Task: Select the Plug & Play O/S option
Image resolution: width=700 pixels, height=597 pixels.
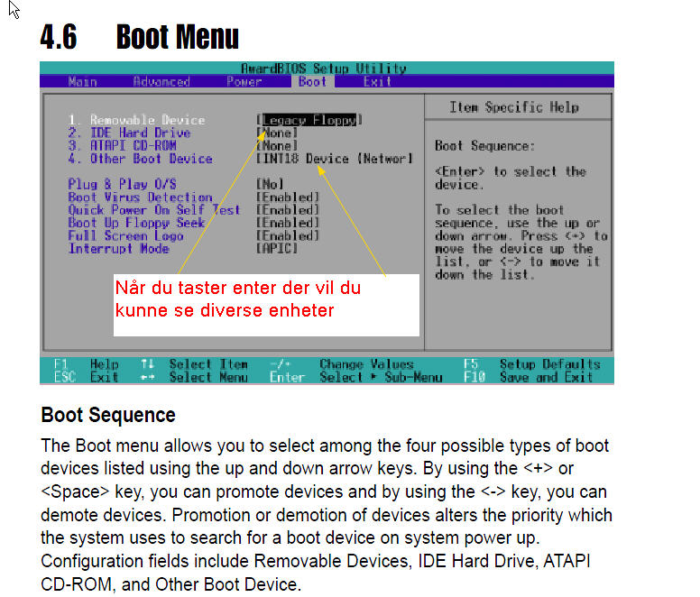Action: coord(123,184)
